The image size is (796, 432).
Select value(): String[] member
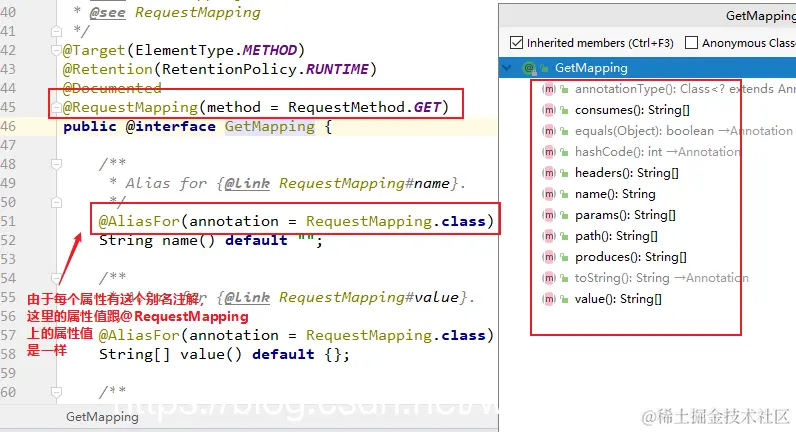tap(618, 299)
